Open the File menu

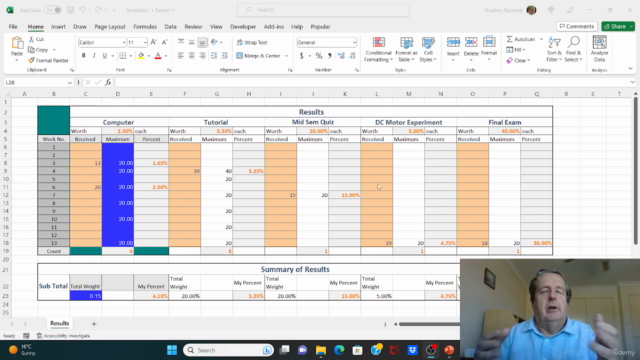[13, 27]
